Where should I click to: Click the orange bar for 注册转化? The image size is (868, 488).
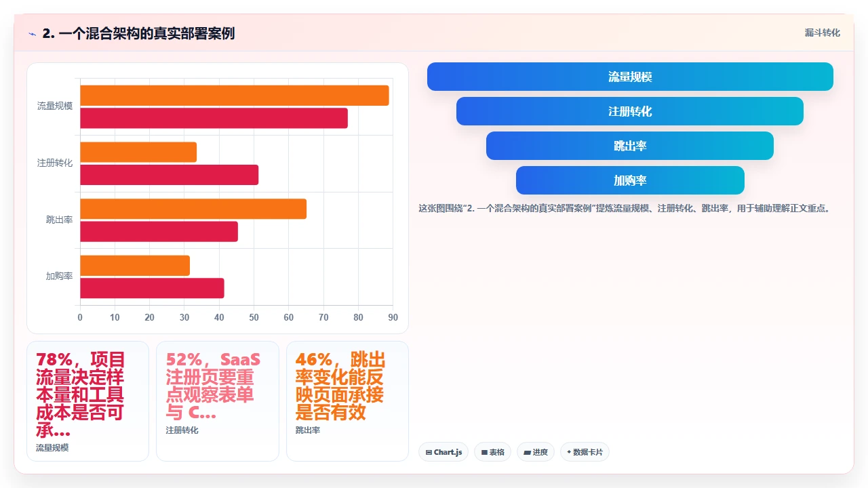138,152
